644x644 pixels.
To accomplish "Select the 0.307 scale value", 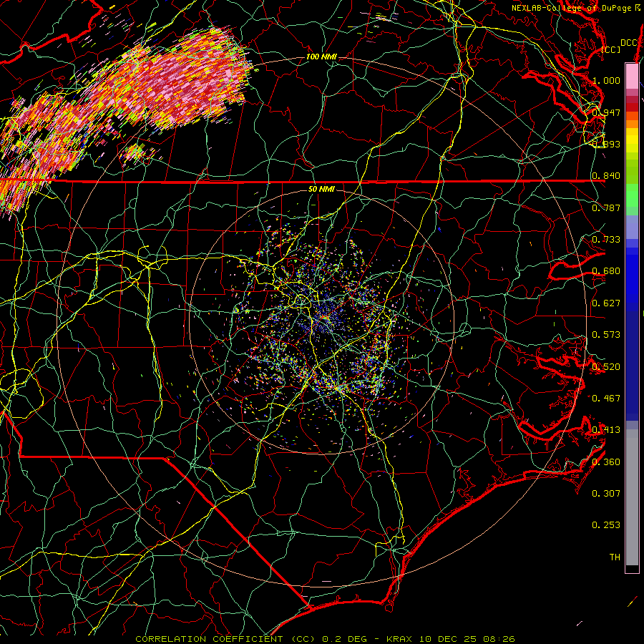I will coord(606,493).
